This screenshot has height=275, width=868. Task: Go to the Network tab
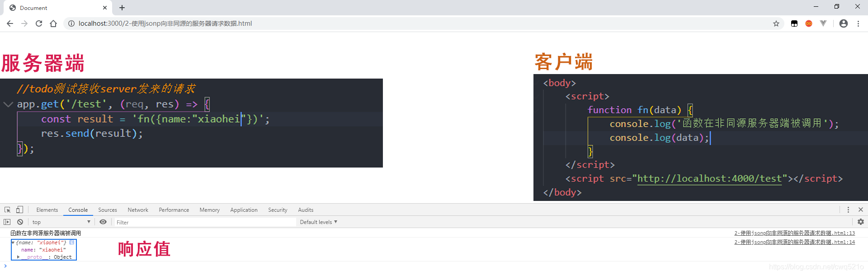pyautogui.click(x=138, y=210)
